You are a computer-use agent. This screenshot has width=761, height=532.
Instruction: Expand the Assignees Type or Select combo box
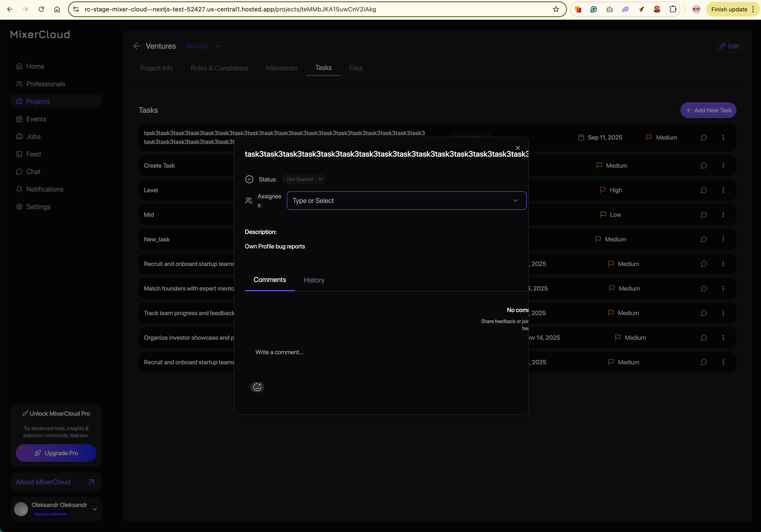point(406,201)
